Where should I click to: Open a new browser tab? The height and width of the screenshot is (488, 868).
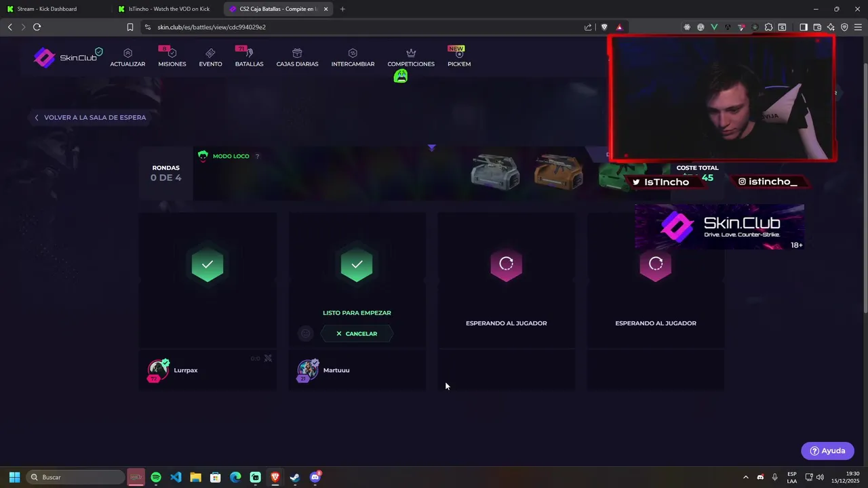click(x=342, y=9)
